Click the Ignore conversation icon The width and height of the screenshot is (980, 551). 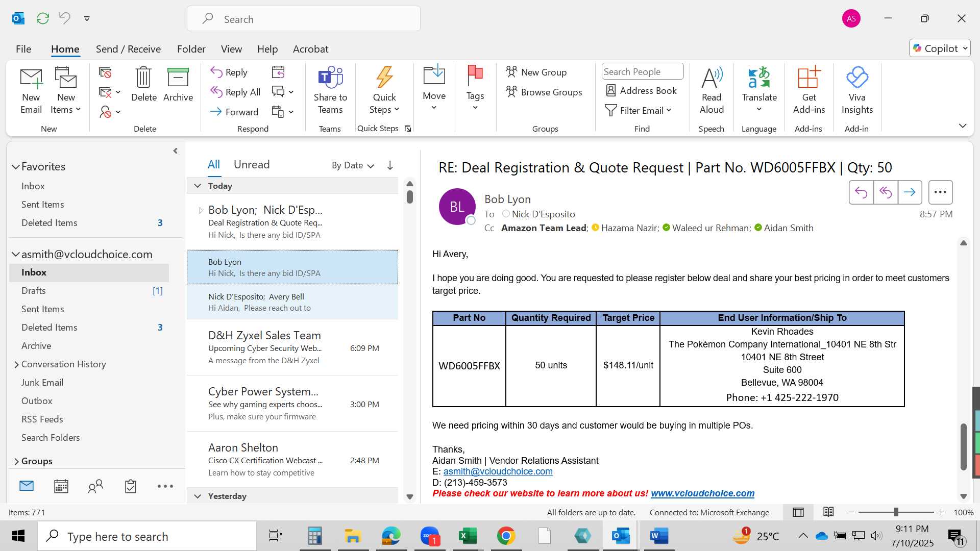pyautogui.click(x=105, y=73)
